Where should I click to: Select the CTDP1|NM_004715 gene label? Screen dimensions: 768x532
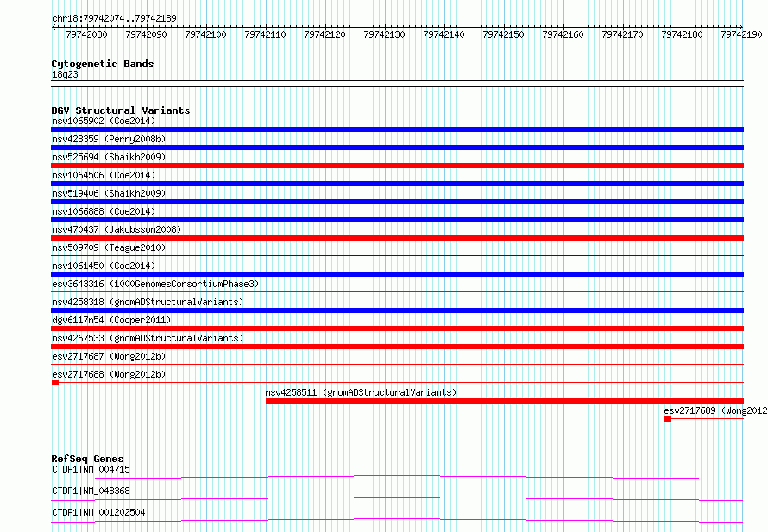91,469
